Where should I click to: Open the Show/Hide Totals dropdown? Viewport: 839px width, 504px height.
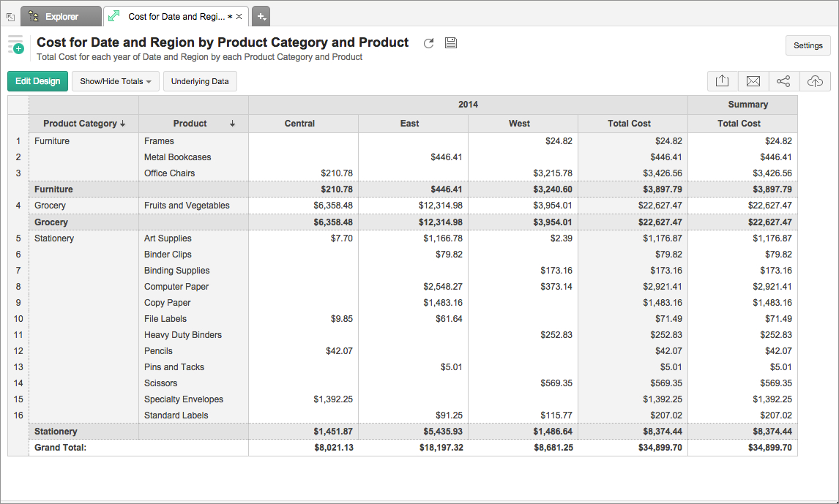coord(116,81)
